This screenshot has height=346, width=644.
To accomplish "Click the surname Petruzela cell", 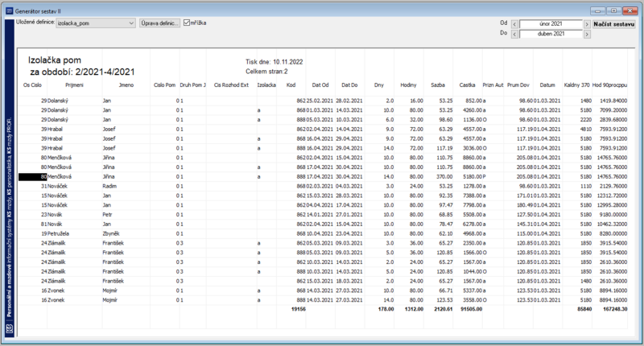I will pyautogui.click(x=58, y=233).
